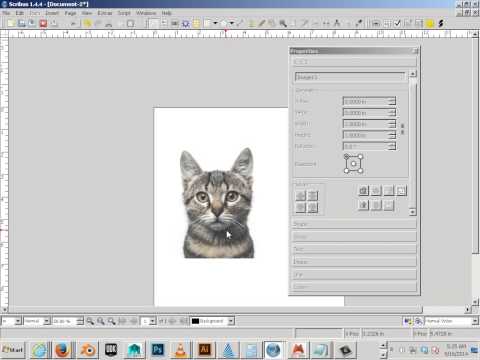Screen dimensions: 480x360
Task: Zoom to 100% in the bottom bar
Action: (101, 321)
